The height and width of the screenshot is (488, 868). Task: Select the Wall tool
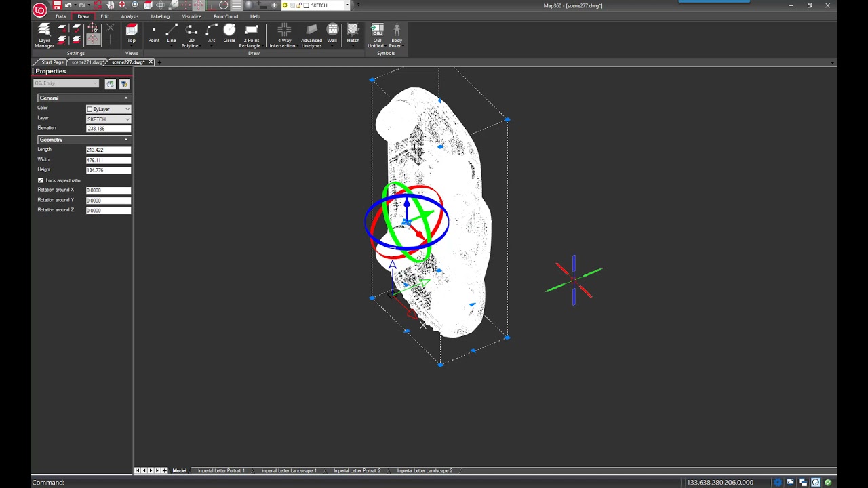[x=332, y=34]
